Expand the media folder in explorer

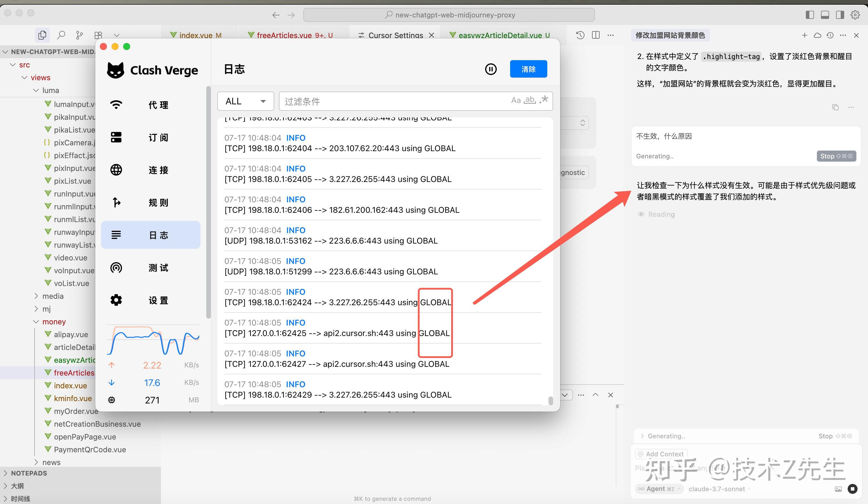[36, 296]
